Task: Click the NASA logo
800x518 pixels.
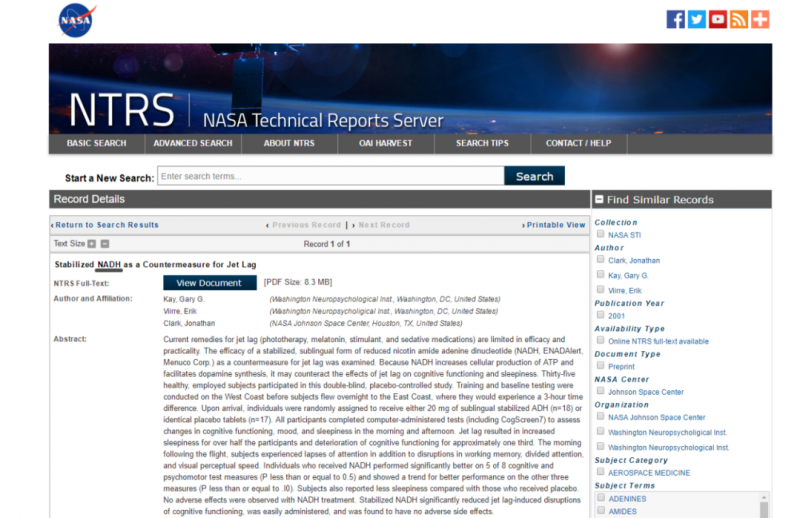Action: point(77,20)
